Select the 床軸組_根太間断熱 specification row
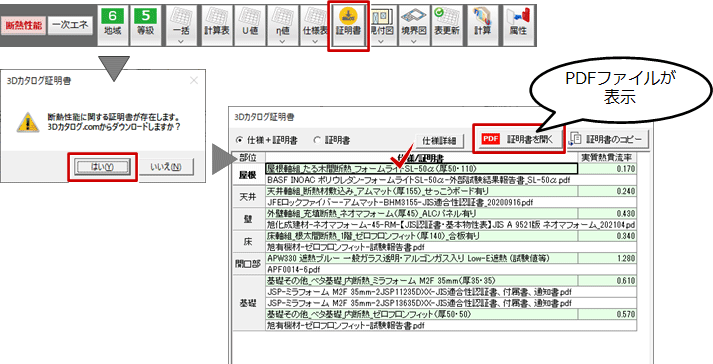Screen dimensions: 713x364 pos(422,236)
